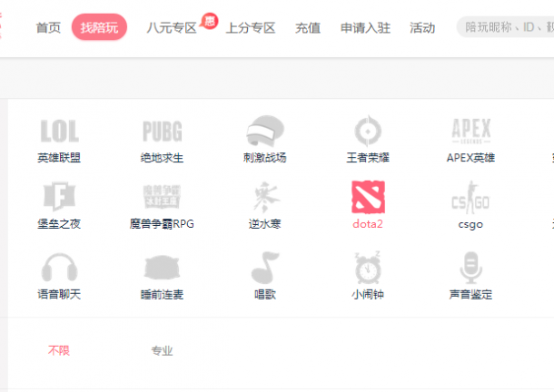Choose the 语音聊天 headphones icon
Screen dimensions: 554x392
pos(59,268)
